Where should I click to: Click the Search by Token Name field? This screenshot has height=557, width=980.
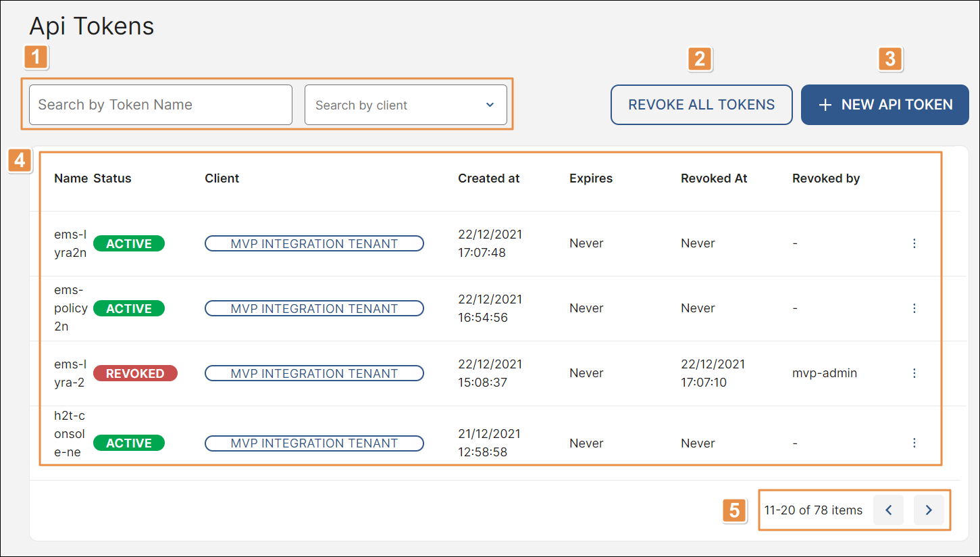(161, 105)
